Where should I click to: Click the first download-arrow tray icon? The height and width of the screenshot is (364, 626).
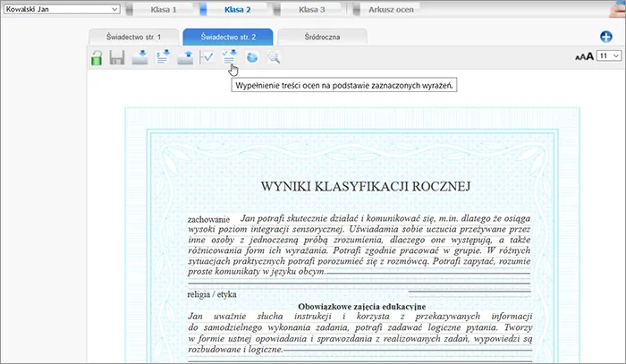(140, 58)
